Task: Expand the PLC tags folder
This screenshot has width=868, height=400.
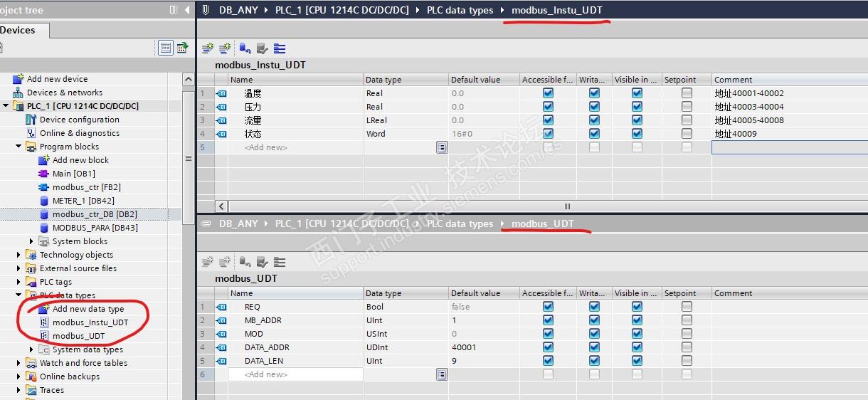Action: 19,282
